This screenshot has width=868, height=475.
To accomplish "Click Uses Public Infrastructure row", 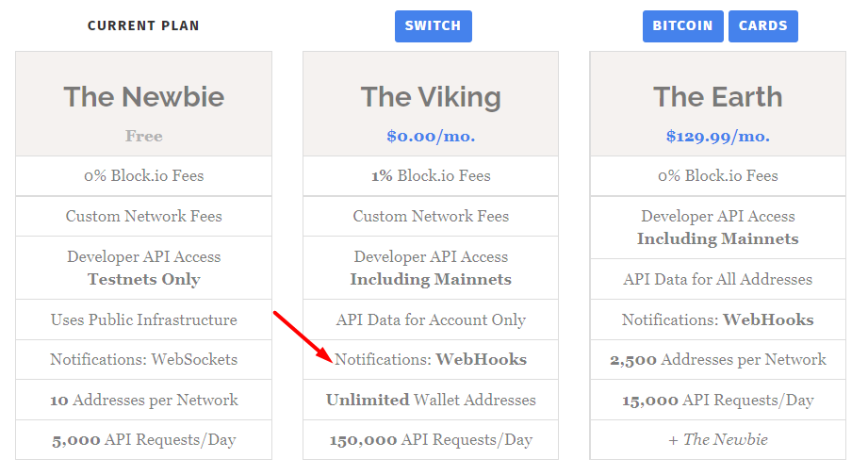I will coord(144,319).
